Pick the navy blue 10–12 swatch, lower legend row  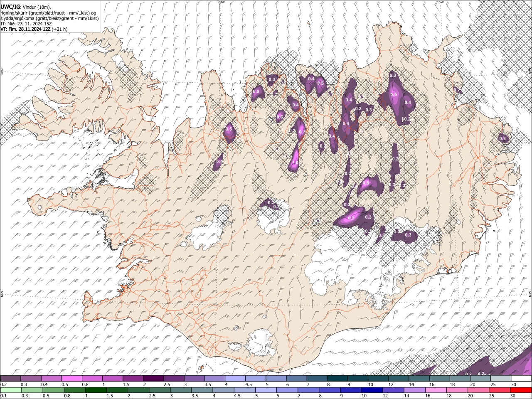pos(372,390)
